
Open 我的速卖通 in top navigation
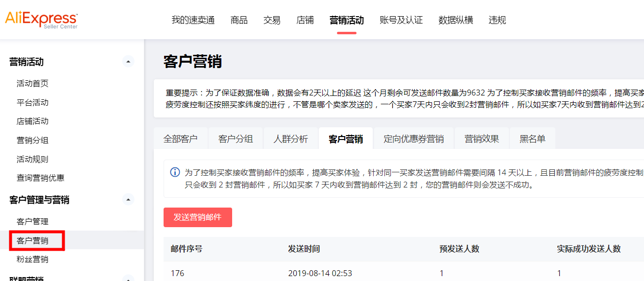(193, 20)
